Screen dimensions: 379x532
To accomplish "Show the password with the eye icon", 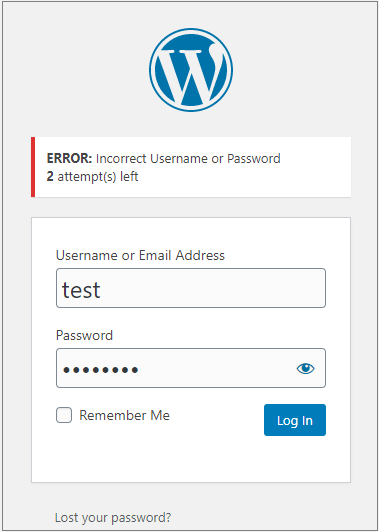I will pos(305,368).
